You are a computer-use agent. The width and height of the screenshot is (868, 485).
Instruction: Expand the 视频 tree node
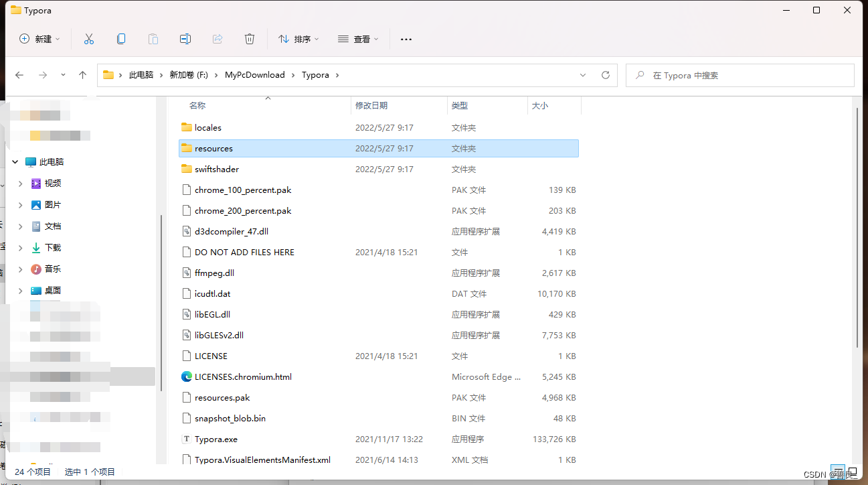(20, 184)
